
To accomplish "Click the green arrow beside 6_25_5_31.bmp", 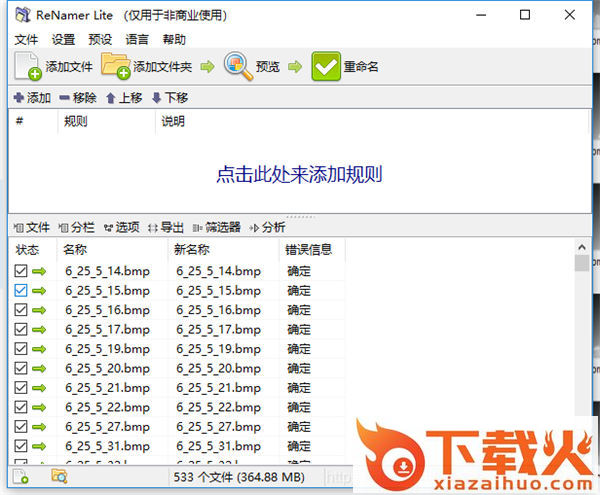I will pyautogui.click(x=39, y=446).
